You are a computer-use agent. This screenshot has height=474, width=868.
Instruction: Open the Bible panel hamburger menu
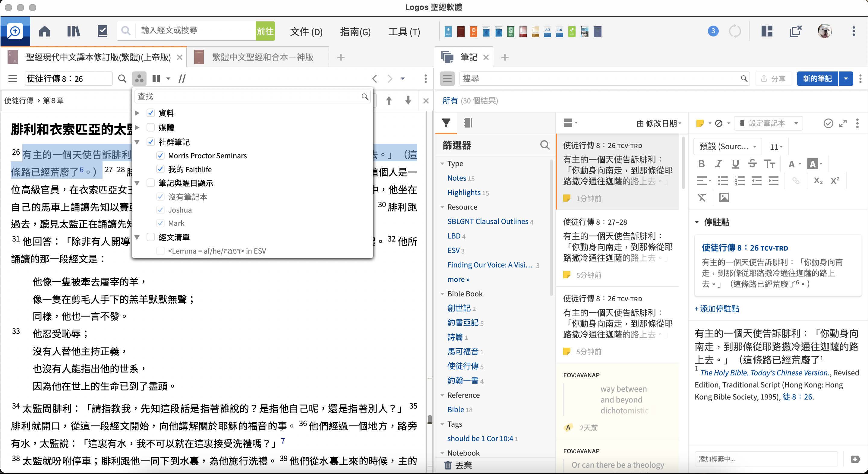point(12,78)
